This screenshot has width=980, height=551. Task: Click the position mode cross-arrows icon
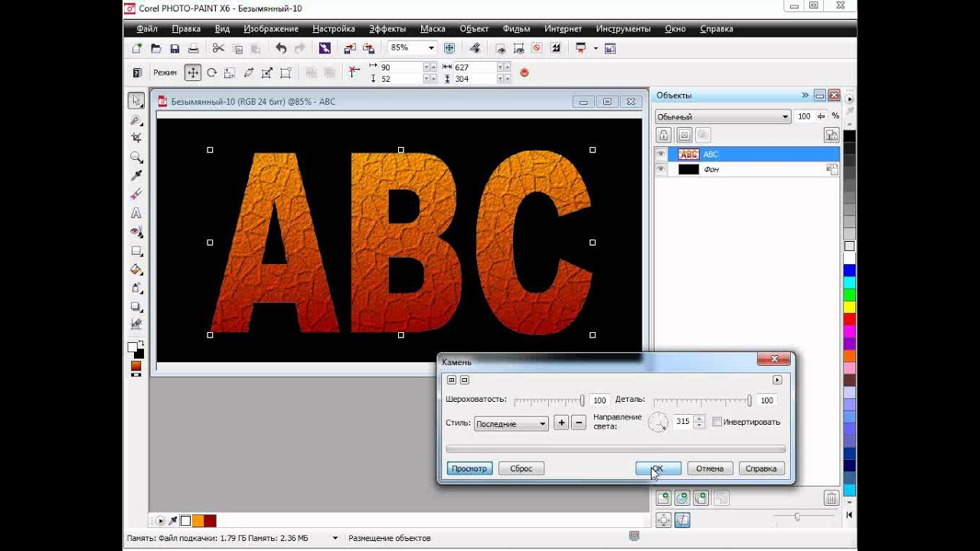point(193,73)
